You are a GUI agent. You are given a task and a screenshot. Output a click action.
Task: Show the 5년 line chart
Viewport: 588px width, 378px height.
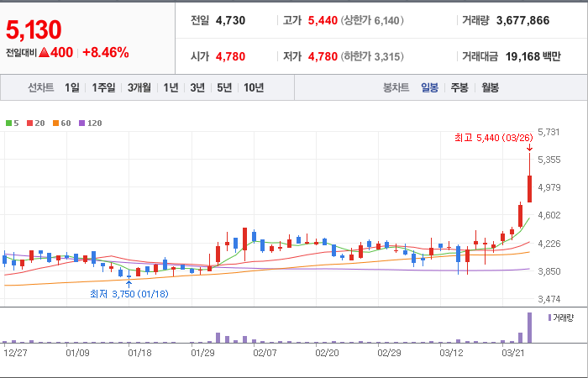(x=224, y=87)
